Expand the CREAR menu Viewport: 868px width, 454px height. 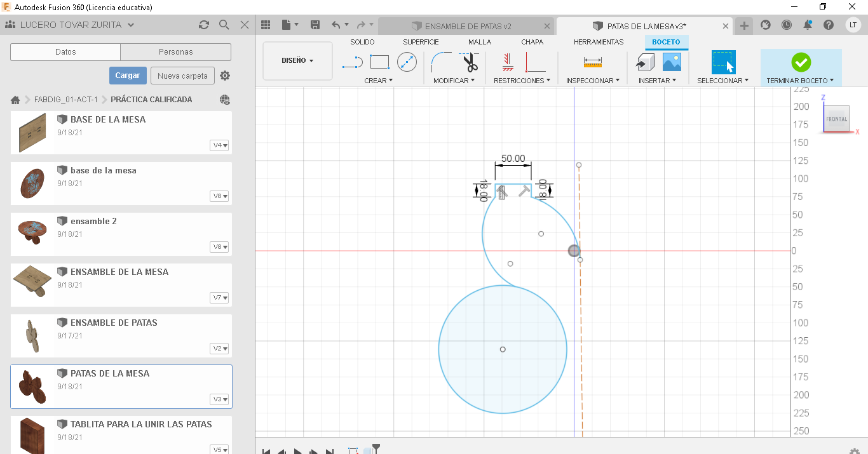click(379, 81)
